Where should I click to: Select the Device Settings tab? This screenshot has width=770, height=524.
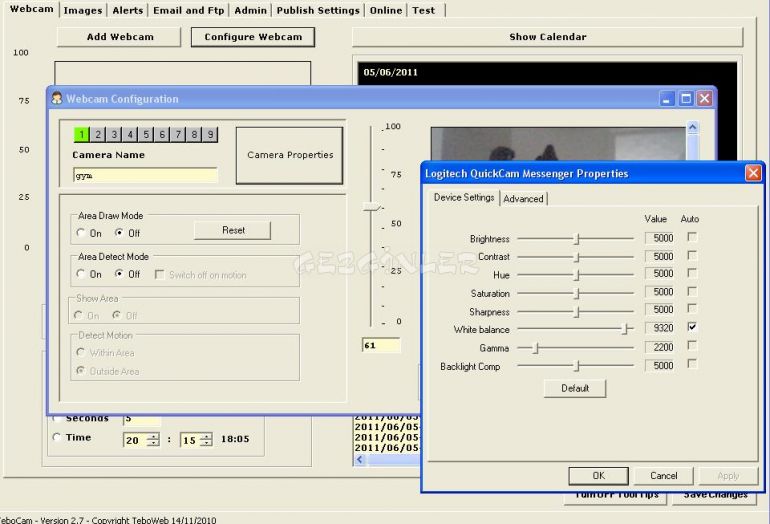pos(464,197)
